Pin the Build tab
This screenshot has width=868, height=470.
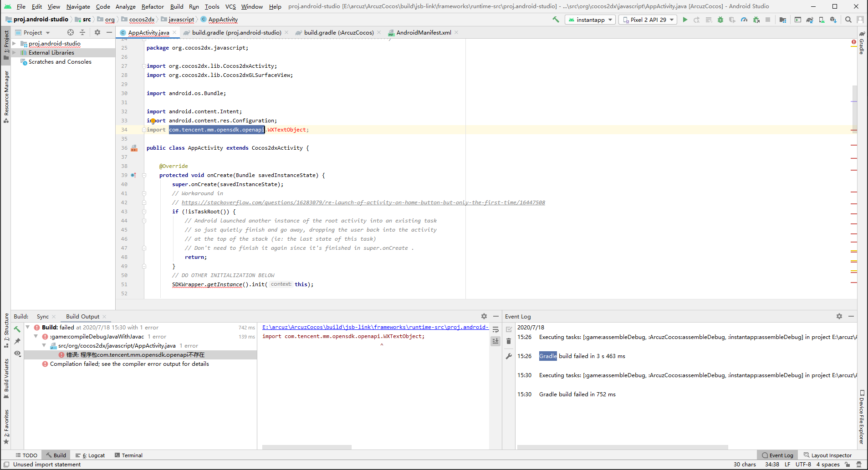point(17,341)
